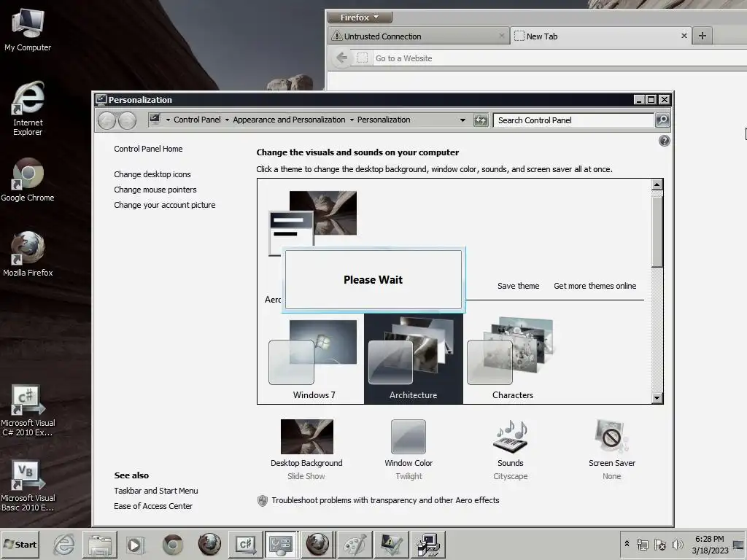Open Microsoft Visual C# 2010 Express shortcut
This screenshot has height=560, width=747.
coord(28,411)
